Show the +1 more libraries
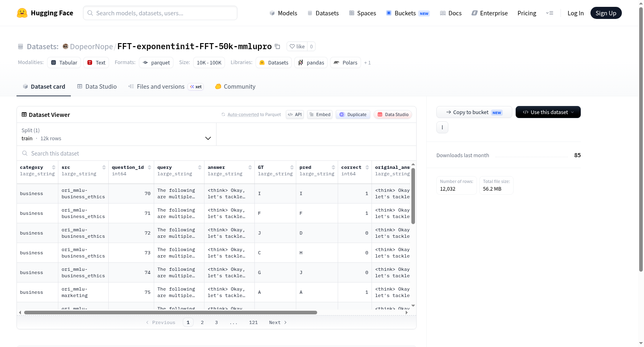Image resolution: width=644 pixels, height=347 pixels. 367,62
